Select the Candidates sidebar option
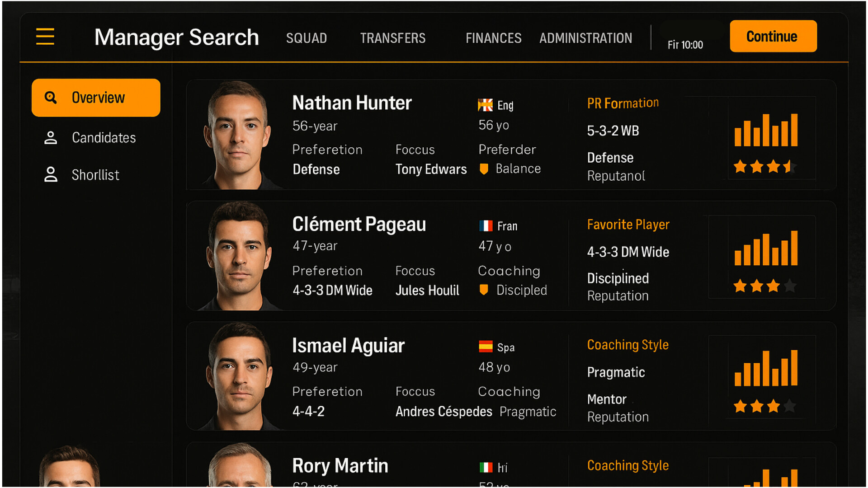This screenshot has width=868, height=488. coord(104,138)
